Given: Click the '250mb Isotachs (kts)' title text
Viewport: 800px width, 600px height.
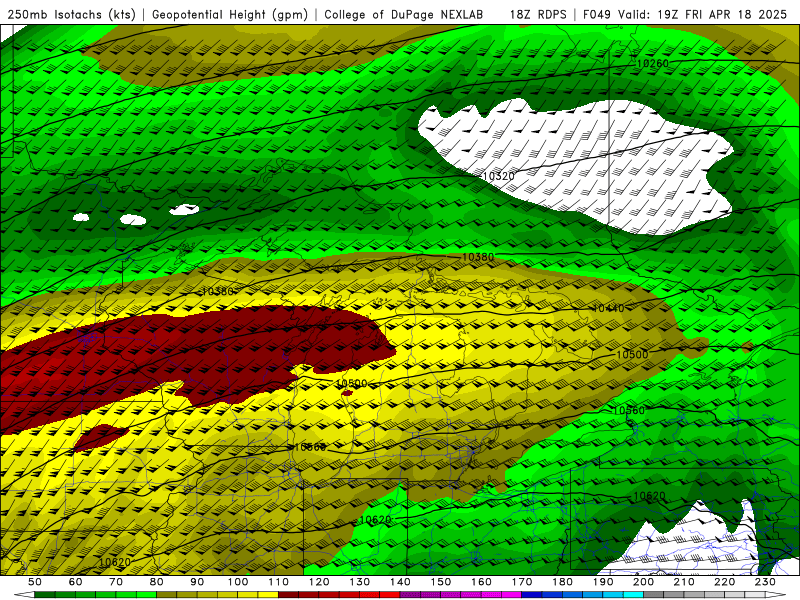Looking at the screenshot, I should [x=71, y=15].
